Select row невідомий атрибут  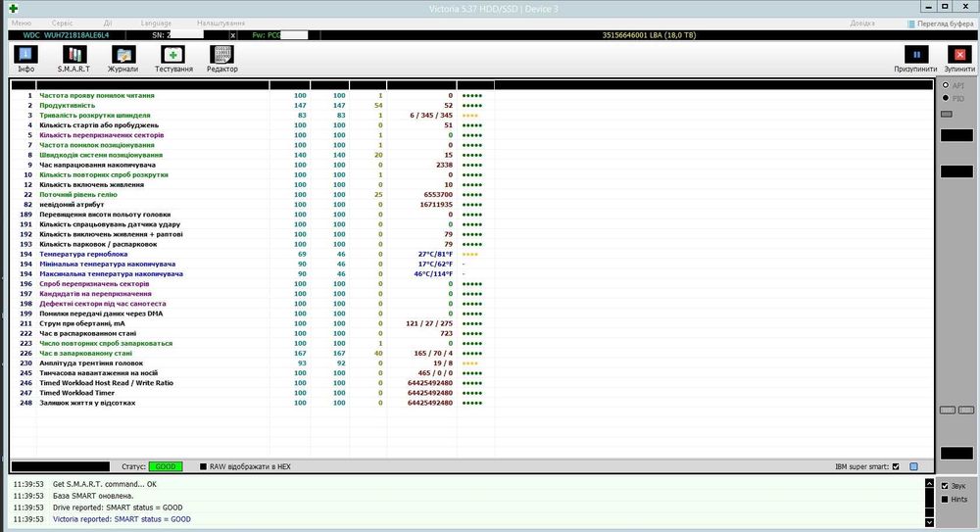click(x=472, y=205)
